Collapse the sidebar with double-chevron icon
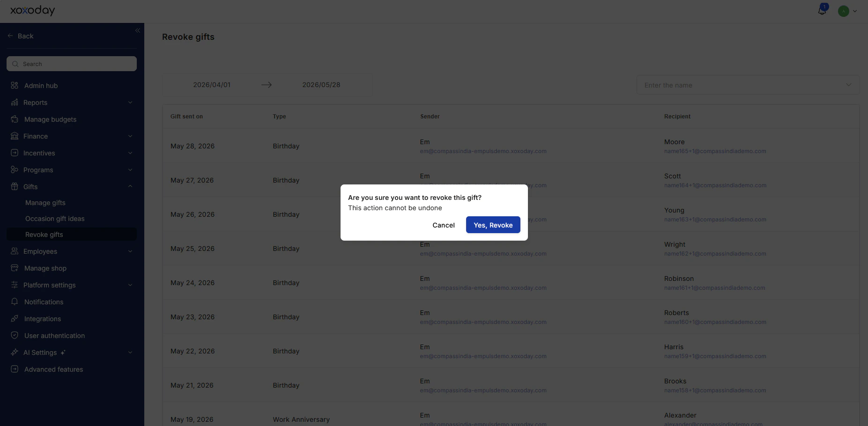 137,30
